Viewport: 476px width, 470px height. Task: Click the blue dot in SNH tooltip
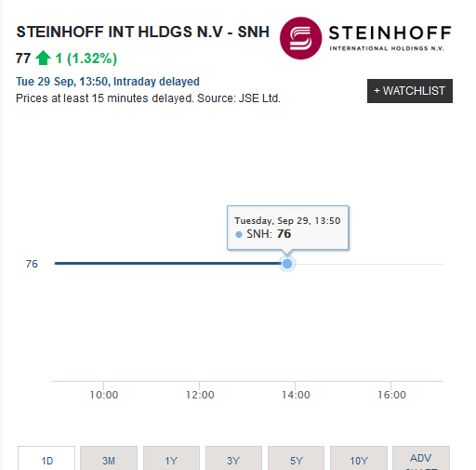coord(239,234)
